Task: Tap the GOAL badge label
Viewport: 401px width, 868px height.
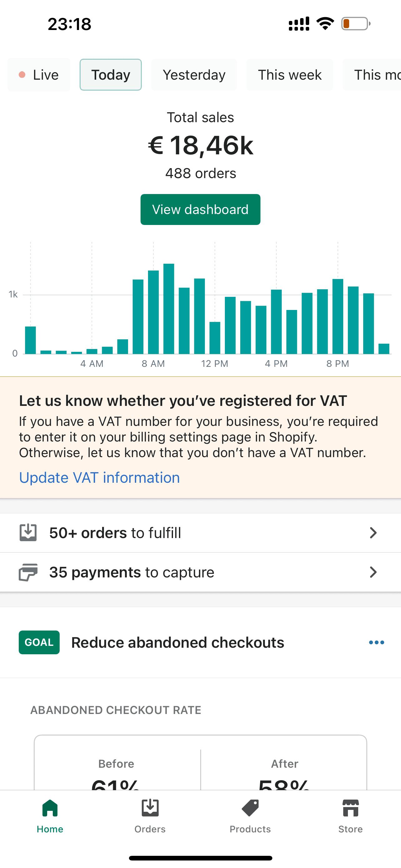Action: (x=39, y=643)
